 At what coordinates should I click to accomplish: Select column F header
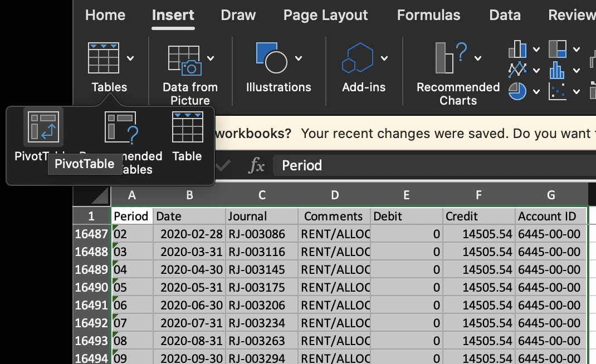tap(479, 195)
